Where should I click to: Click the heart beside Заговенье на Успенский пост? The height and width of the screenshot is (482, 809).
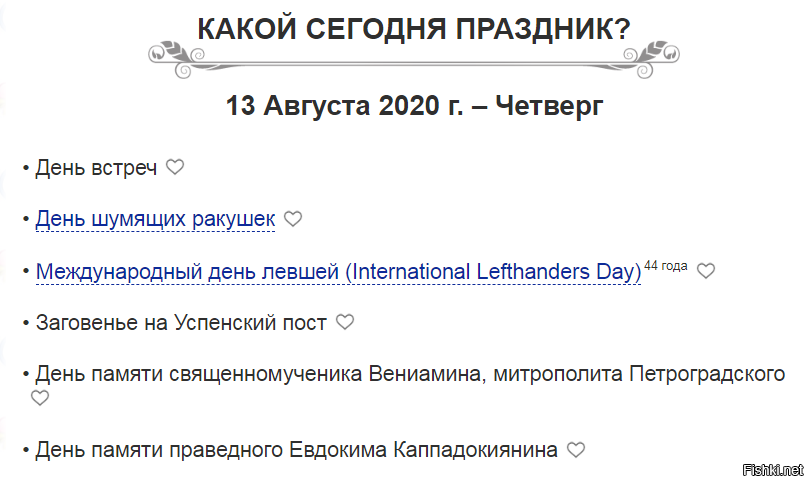(x=345, y=322)
